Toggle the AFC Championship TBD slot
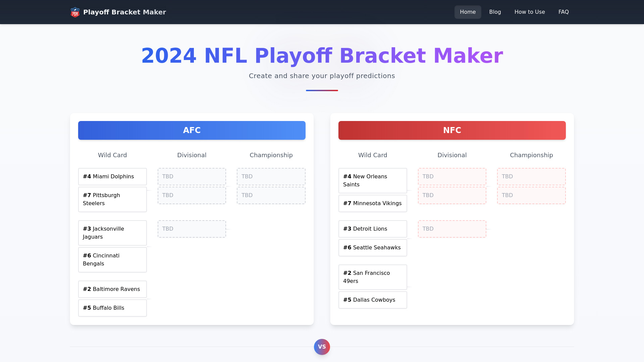Screen dimensions: 644x362 (x=271, y=176)
